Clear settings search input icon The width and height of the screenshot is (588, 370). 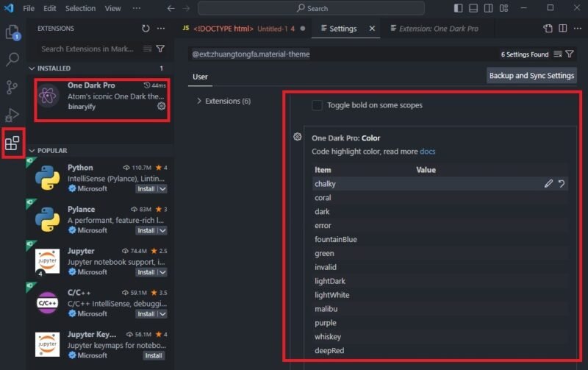[558, 54]
